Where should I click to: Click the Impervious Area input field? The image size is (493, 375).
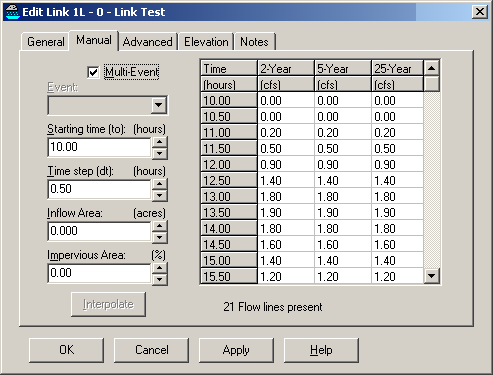100,273
